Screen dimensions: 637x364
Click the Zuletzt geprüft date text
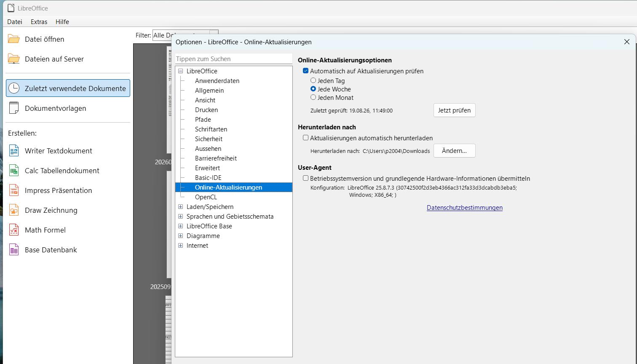[351, 111]
